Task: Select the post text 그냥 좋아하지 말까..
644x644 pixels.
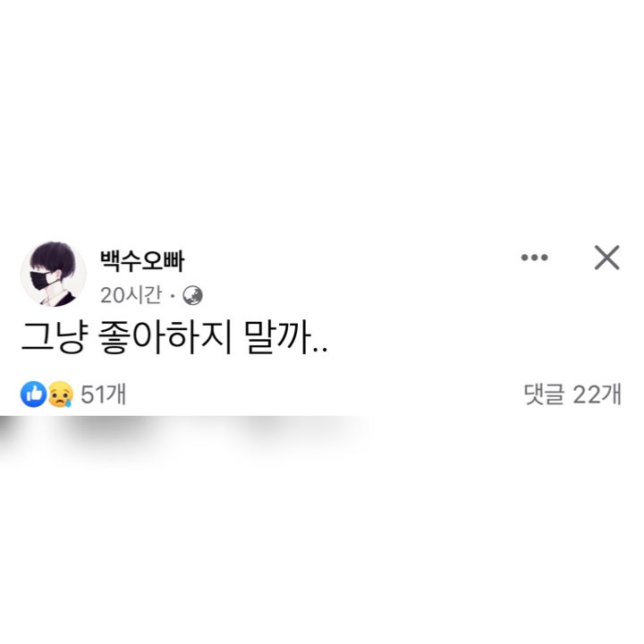Action: click(174, 338)
